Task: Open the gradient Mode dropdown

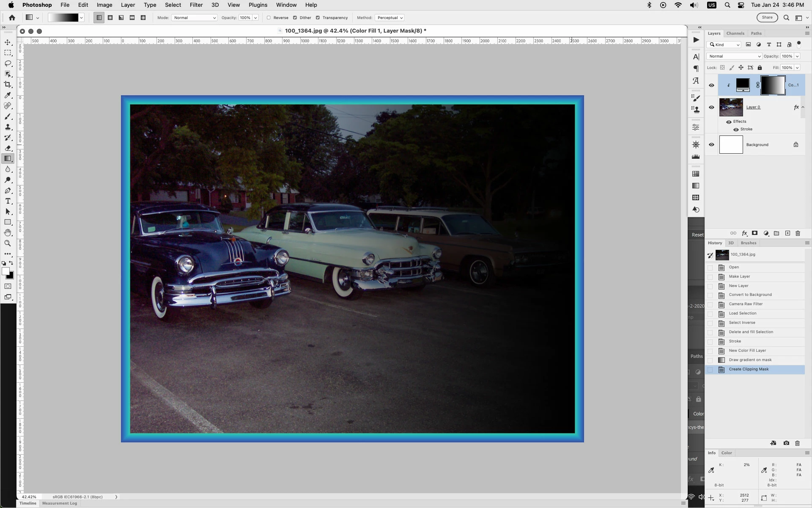Action: pos(195,18)
